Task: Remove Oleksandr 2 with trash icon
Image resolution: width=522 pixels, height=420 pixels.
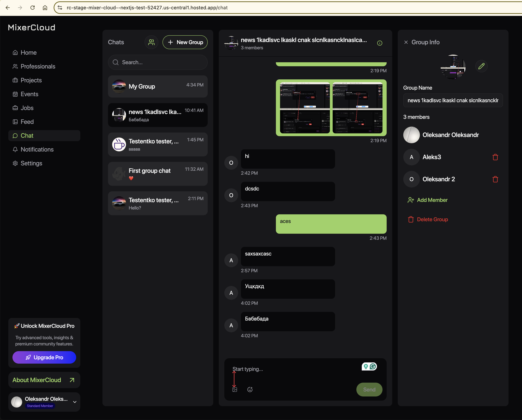Action: click(x=495, y=179)
